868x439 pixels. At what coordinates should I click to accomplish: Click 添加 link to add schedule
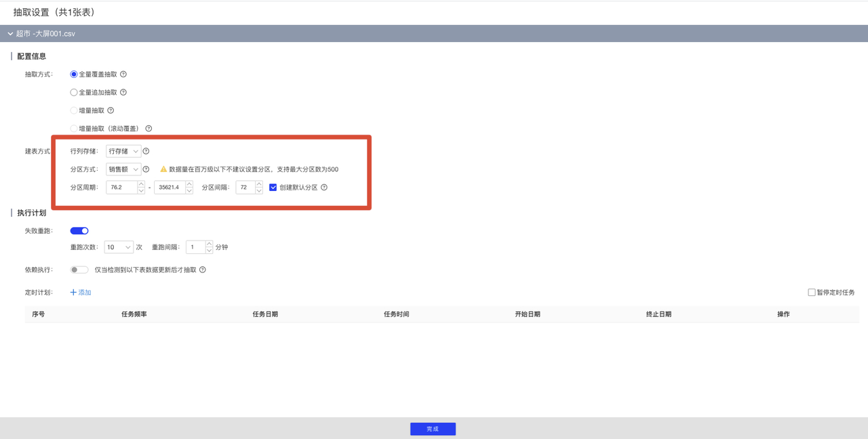[x=81, y=293]
